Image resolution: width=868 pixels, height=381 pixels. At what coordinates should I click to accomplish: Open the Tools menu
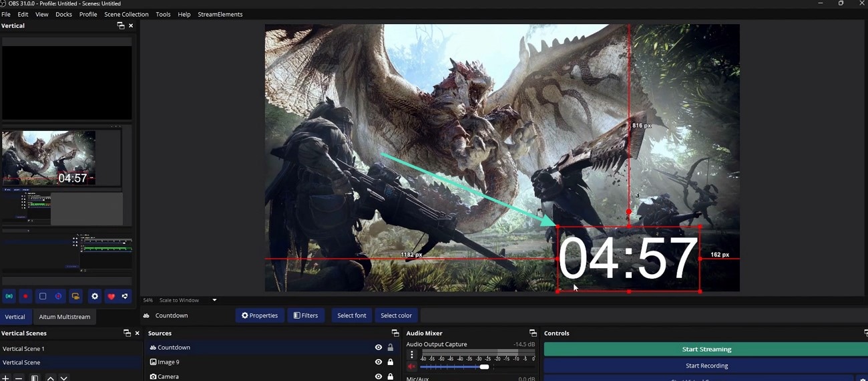click(x=163, y=14)
